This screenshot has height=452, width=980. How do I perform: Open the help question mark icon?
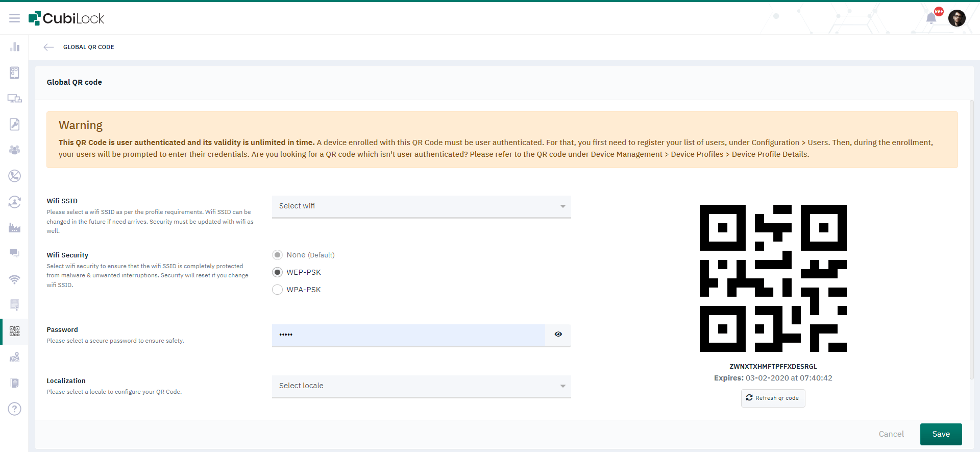click(x=14, y=409)
